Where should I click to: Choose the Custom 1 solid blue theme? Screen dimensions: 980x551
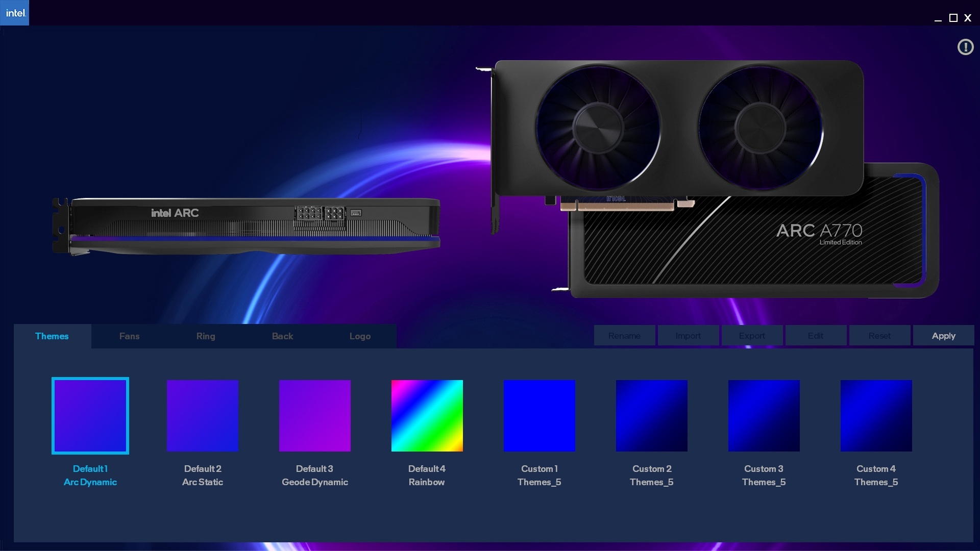tap(540, 416)
